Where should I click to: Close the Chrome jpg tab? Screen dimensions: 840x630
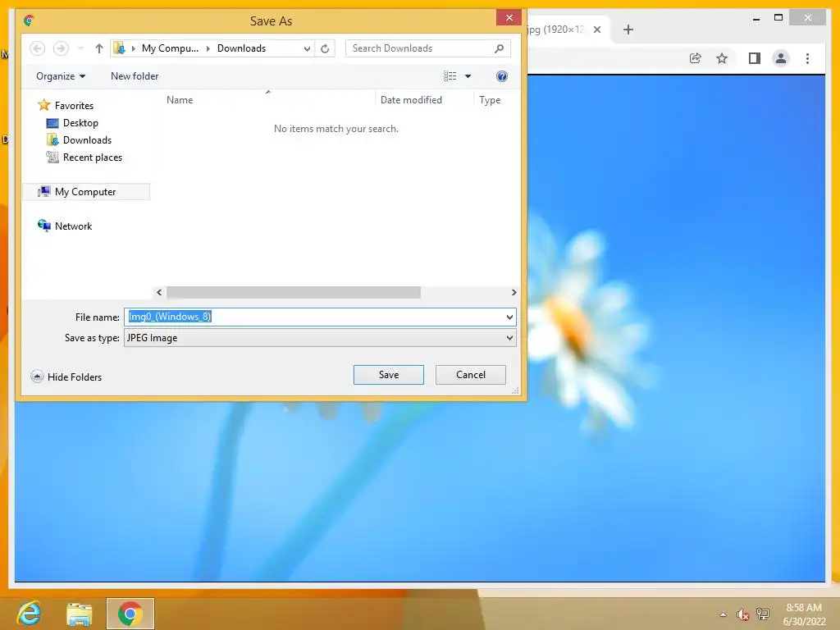point(597,30)
